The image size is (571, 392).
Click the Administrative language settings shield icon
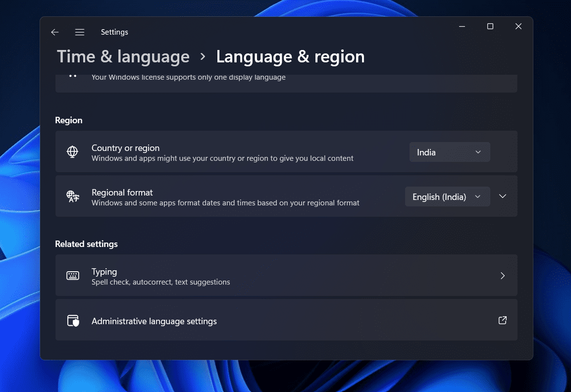73,321
